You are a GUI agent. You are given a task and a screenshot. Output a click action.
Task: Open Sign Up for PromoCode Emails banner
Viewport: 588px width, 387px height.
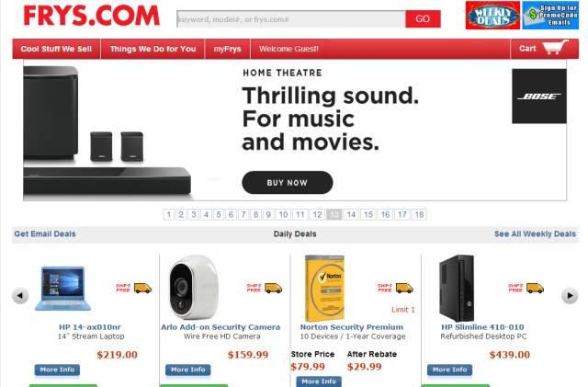click(x=550, y=16)
